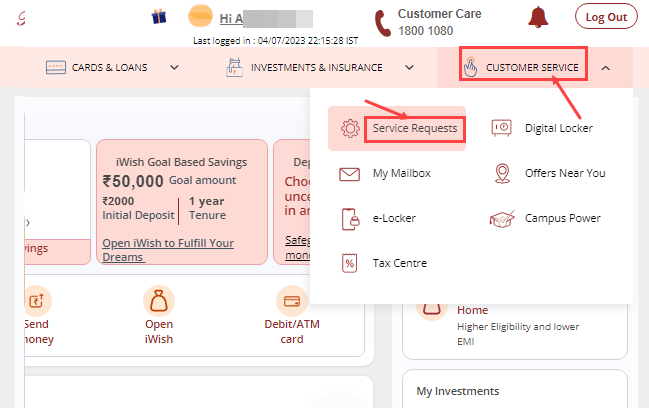Click the orange profile avatar
Image resolution: width=649 pixels, height=408 pixels.
200,16
